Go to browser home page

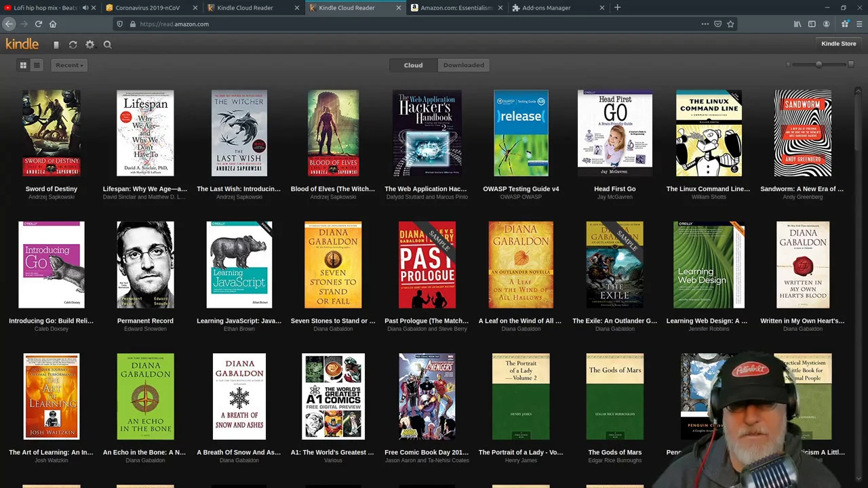coord(53,24)
